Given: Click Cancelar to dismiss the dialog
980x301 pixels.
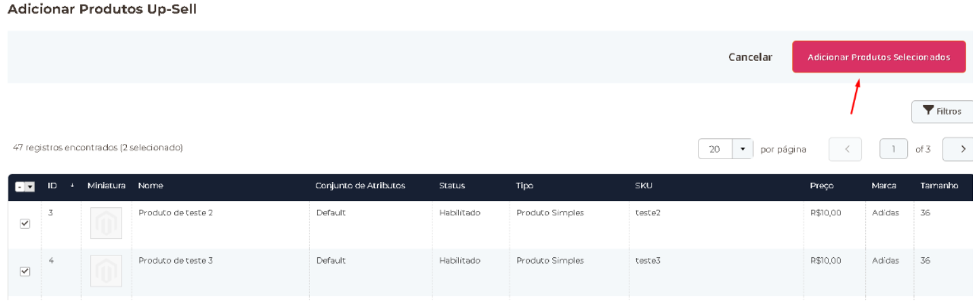Looking at the screenshot, I should pyautogui.click(x=750, y=57).
